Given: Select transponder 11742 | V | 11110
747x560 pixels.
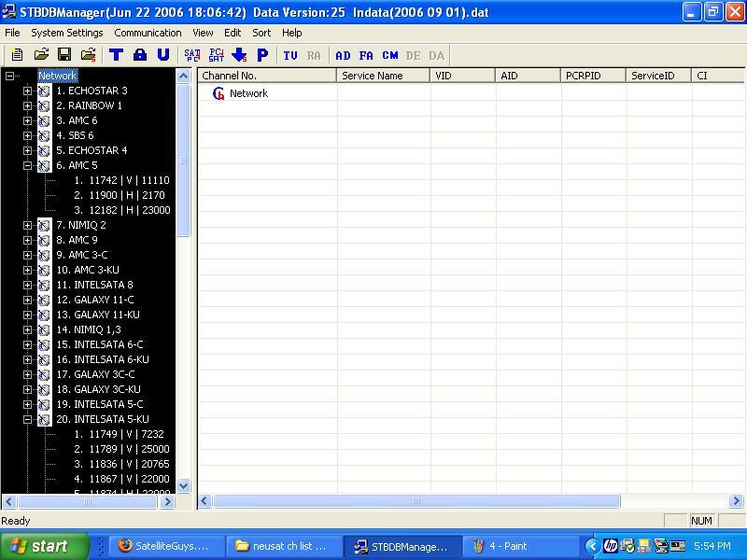Looking at the screenshot, I should (121, 180).
